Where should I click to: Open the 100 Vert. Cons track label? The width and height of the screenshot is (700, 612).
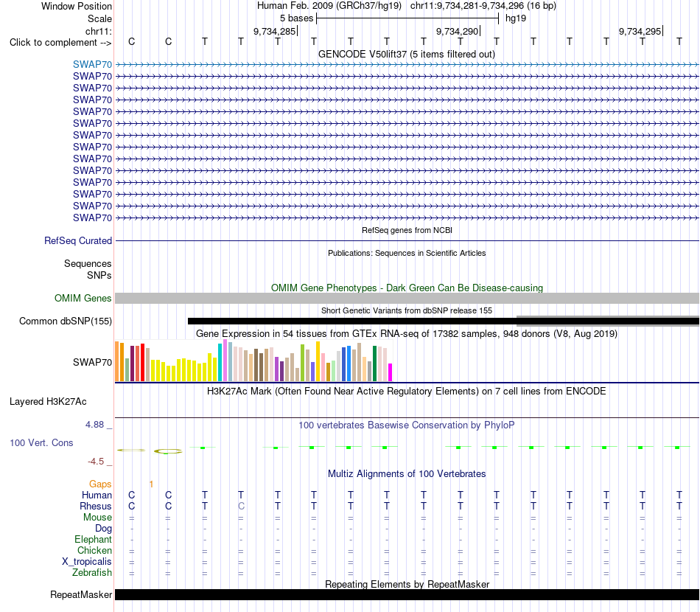click(x=41, y=442)
